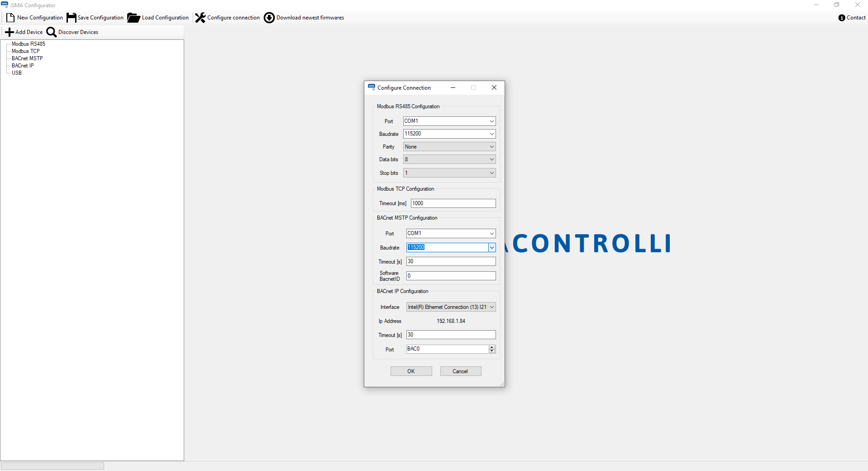
Task: Expand the BACnet MSTP Baudrate dropdown arrow
Action: [x=492, y=248]
